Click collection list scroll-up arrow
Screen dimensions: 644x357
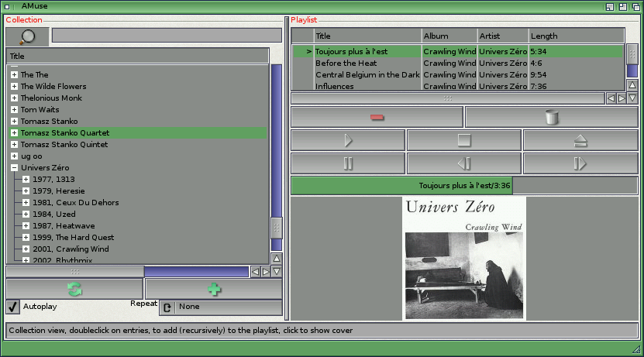pyautogui.click(x=277, y=259)
